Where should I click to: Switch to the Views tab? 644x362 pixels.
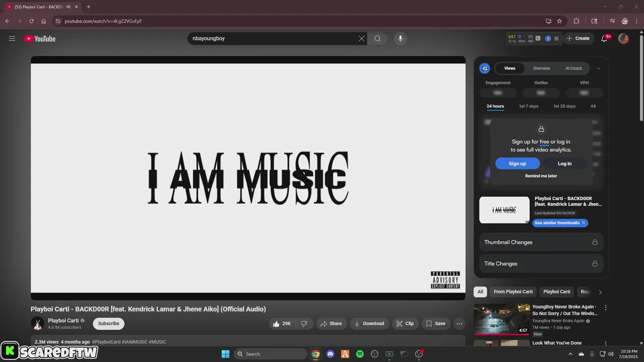(x=510, y=68)
